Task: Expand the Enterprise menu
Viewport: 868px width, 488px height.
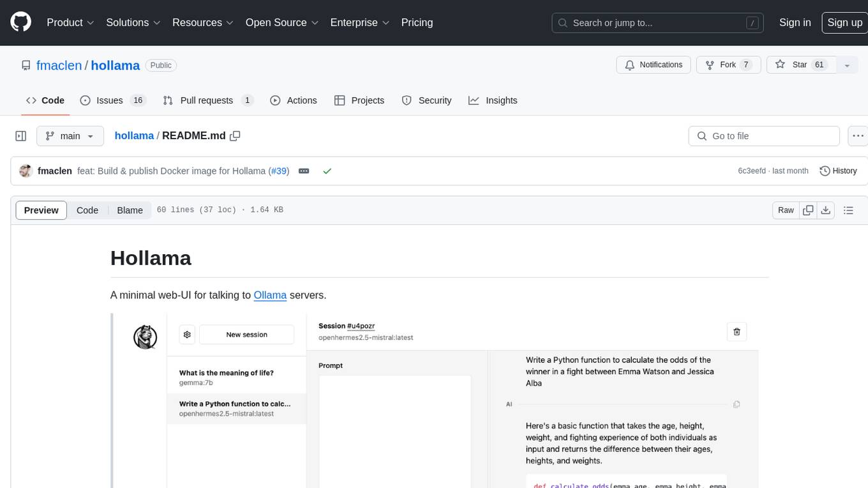Action: click(x=359, y=22)
